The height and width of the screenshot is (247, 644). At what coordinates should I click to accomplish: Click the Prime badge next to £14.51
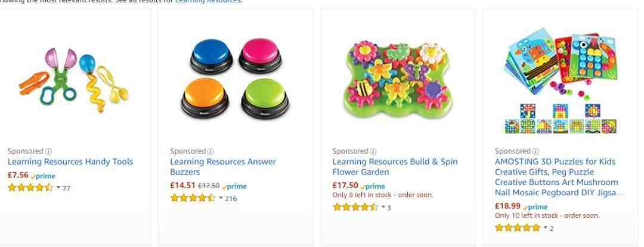234,187
